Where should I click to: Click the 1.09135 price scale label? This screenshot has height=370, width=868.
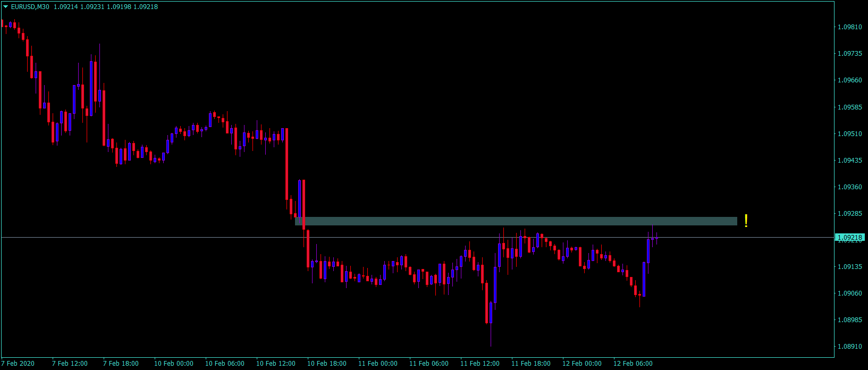click(x=850, y=267)
